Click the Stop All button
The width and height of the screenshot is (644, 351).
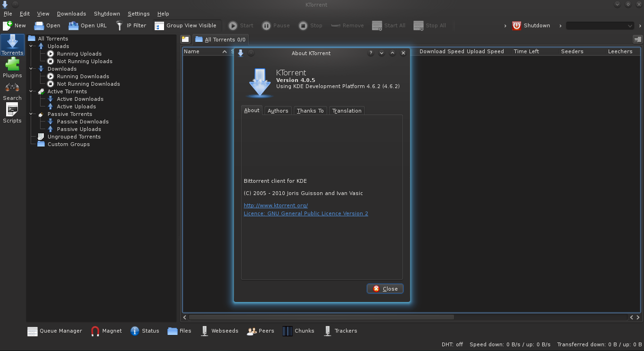point(429,25)
